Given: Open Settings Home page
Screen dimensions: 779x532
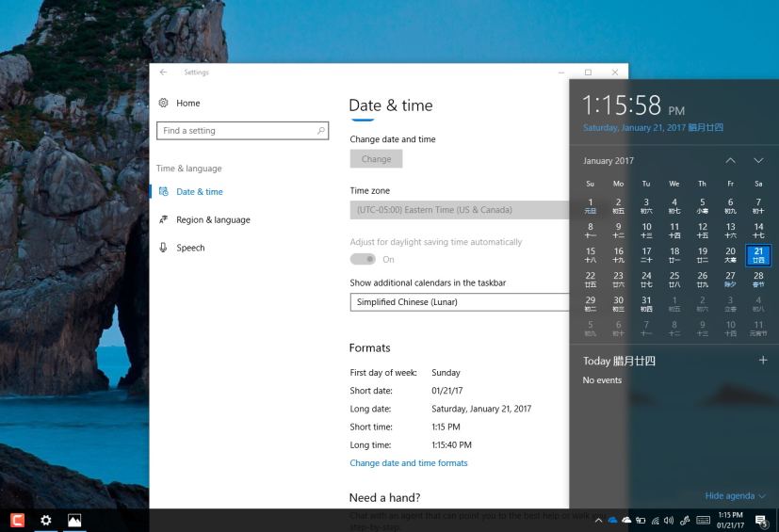Looking at the screenshot, I should pos(187,103).
